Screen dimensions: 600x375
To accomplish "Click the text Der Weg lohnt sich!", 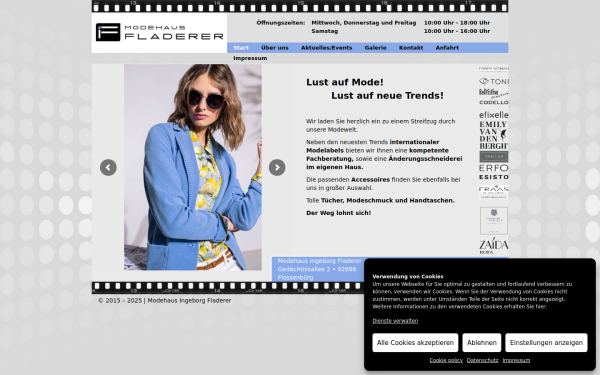I will 339,213.
